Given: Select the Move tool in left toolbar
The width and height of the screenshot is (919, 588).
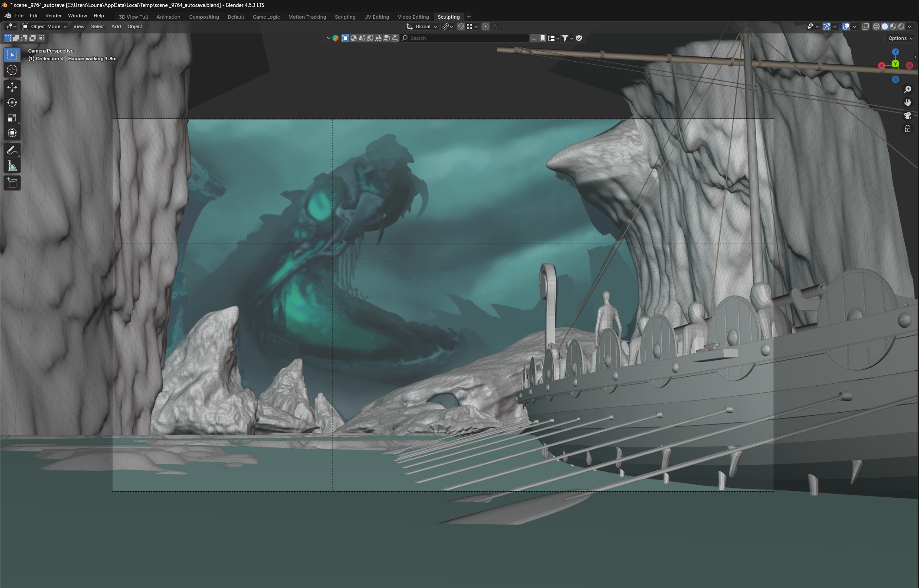Looking at the screenshot, I should (12, 87).
